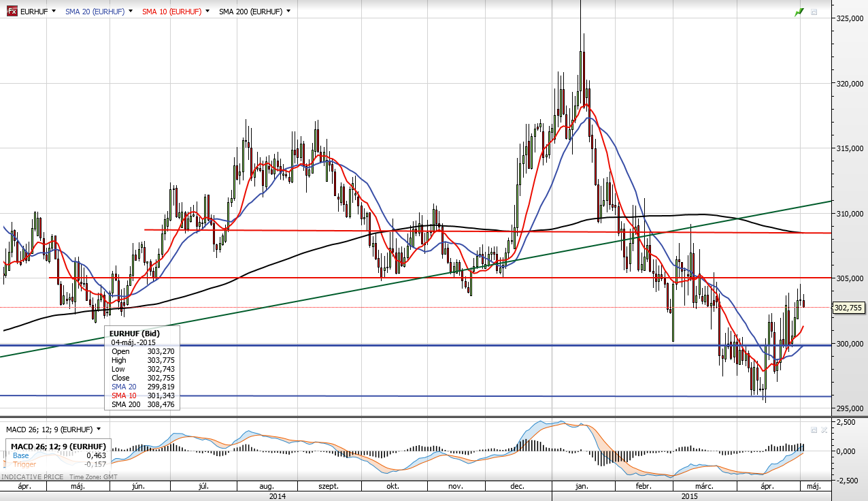
Task: Click the 2014 year label on timeline
Action: coord(277,496)
